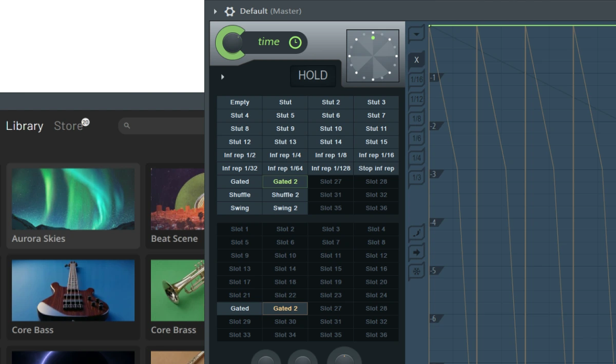This screenshot has width=616, height=364.
Task: Select the Shuffle time preset
Action: coord(240,195)
